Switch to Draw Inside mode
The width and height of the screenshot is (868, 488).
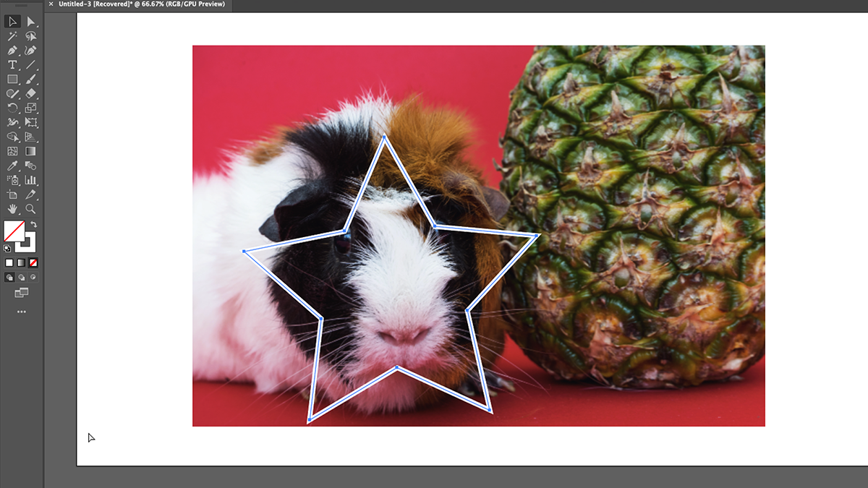(31, 277)
